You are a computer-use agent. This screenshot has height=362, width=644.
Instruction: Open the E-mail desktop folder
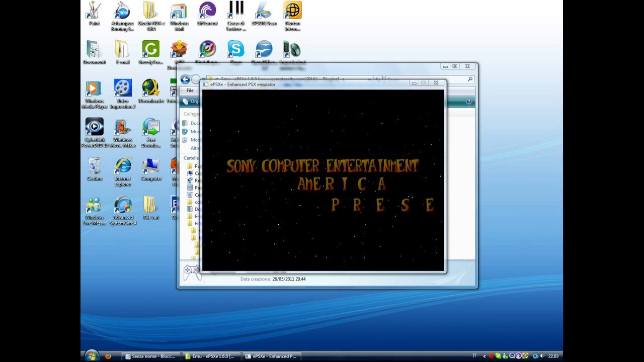coord(122,53)
